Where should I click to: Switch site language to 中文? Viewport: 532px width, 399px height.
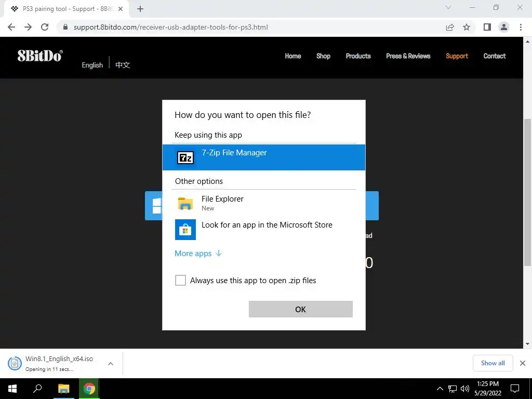point(123,65)
